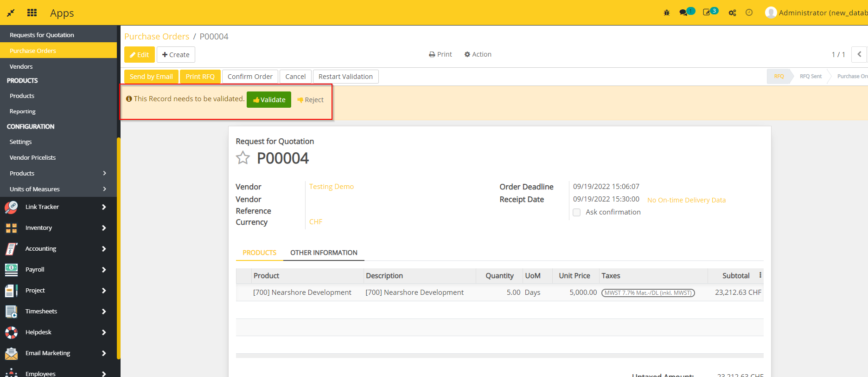868x377 pixels.
Task: Enable the Ask confirmation checkbox
Action: tap(577, 212)
